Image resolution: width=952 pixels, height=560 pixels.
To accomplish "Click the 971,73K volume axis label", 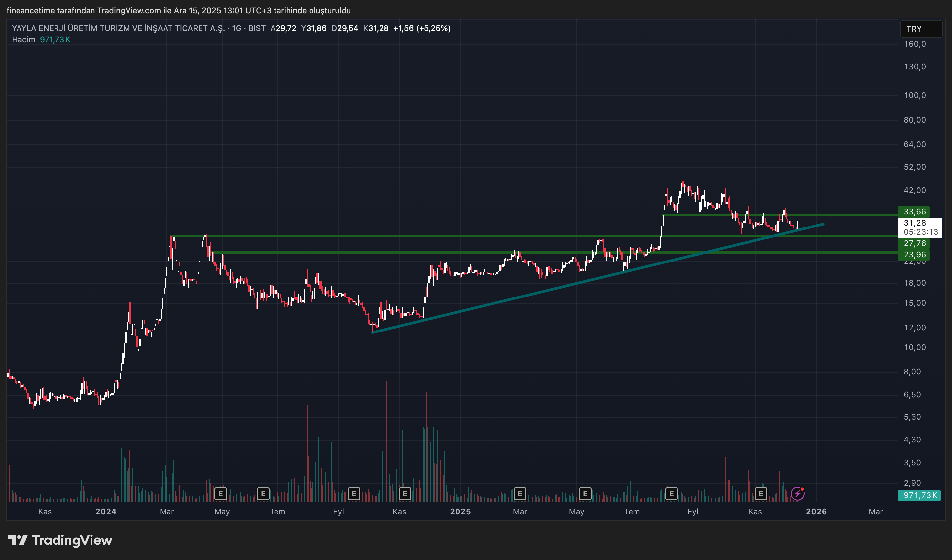I will (920, 495).
